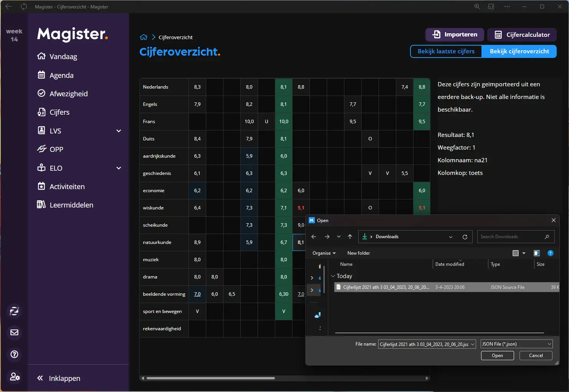This screenshot has width=569, height=392.
Task: Expand the LVS menu chevron
Action: [119, 131]
